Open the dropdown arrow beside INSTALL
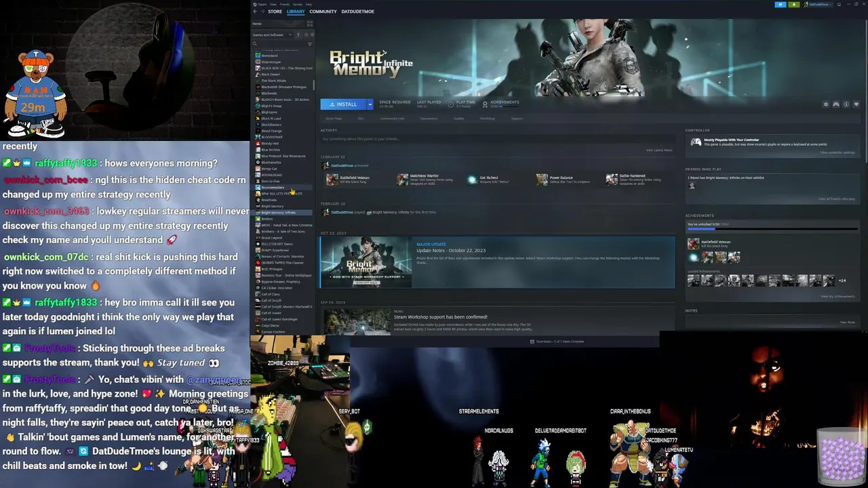This screenshot has width=868, height=488. tap(370, 104)
